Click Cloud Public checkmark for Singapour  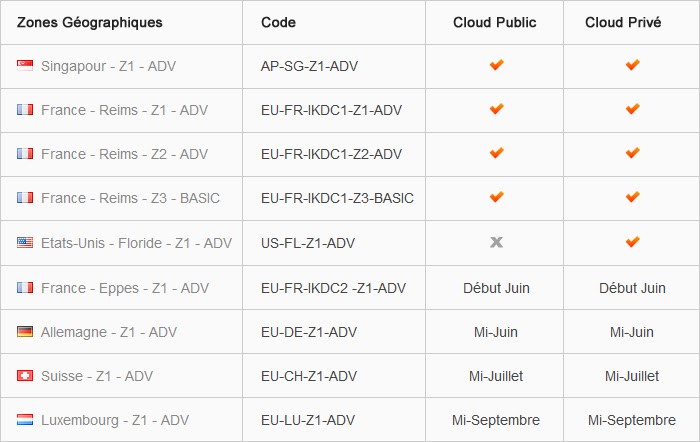pos(496,65)
